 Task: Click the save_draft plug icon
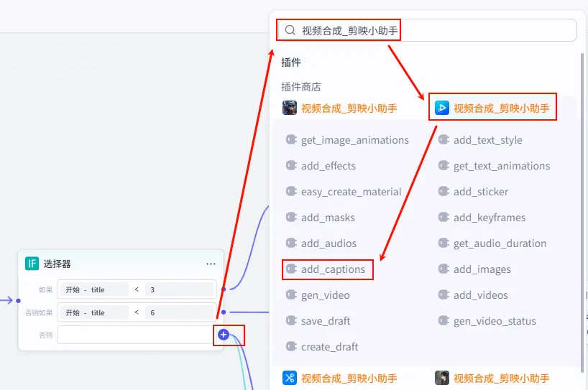291,320
